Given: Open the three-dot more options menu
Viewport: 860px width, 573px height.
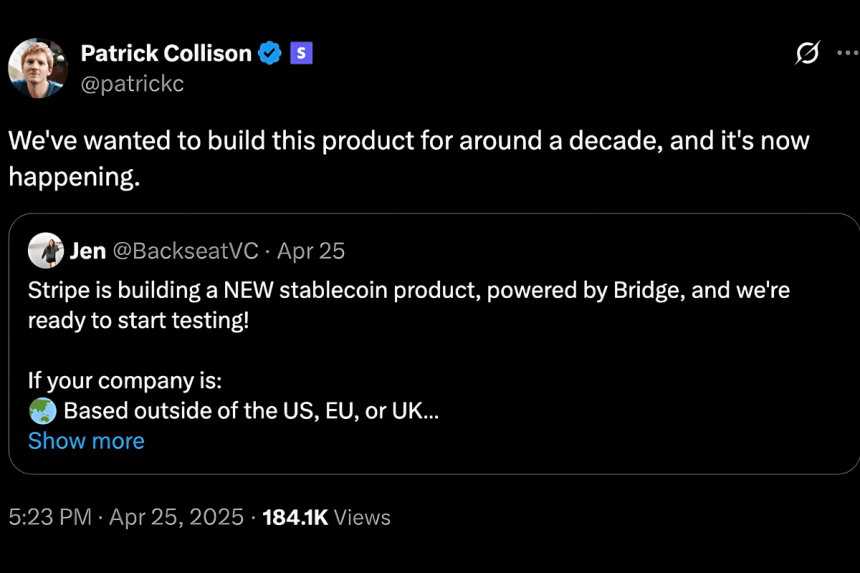Looking at the screenshot, I should pyautogui.click(x=847, y=53).
